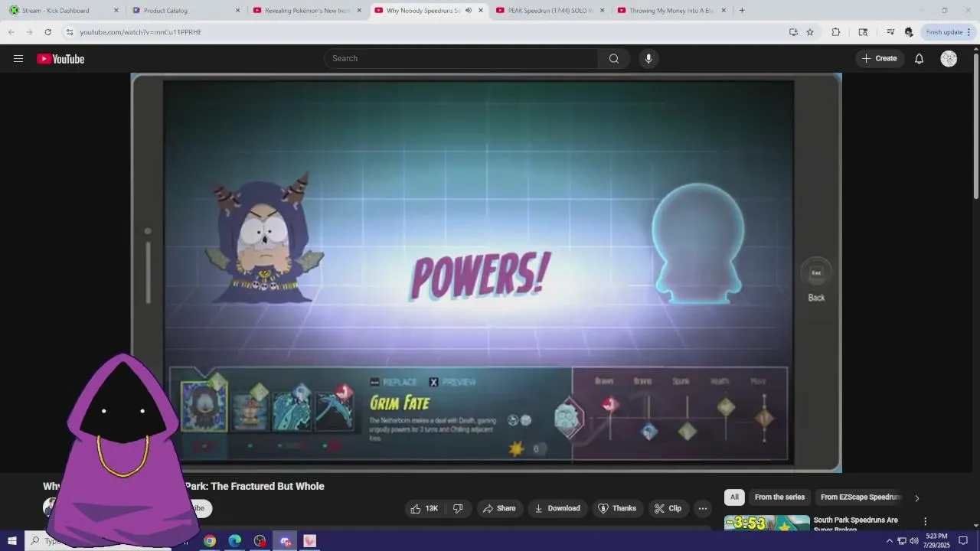Open the Windows Start menu
980x551 pixels.
(11, 541)
